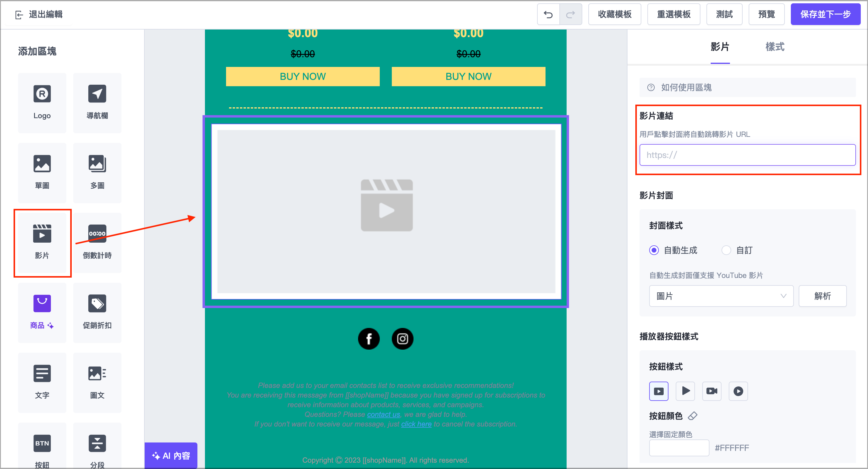
Task: Insert the 商品 product block
Action: tap(42, 313)
